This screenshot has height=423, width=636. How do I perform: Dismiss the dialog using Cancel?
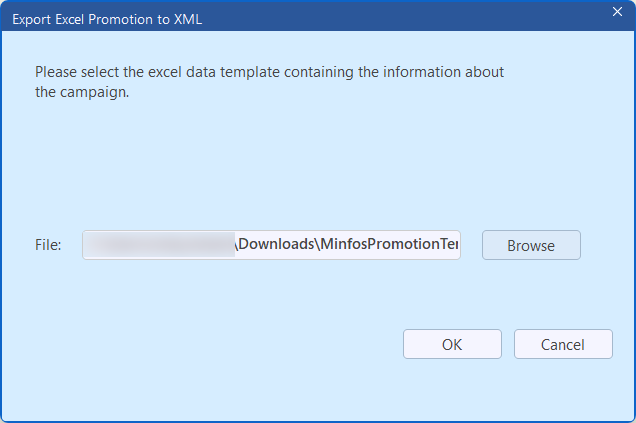click(563, 344)
